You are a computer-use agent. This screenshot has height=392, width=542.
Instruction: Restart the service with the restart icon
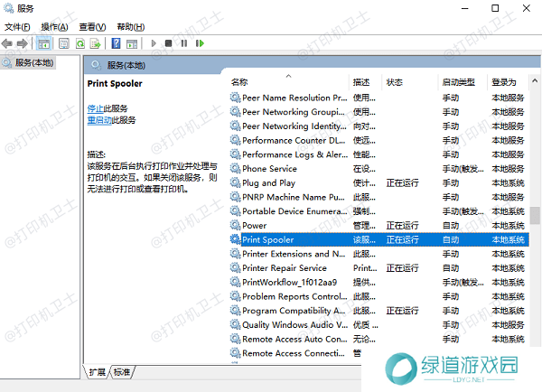click(x=200, y=43)
